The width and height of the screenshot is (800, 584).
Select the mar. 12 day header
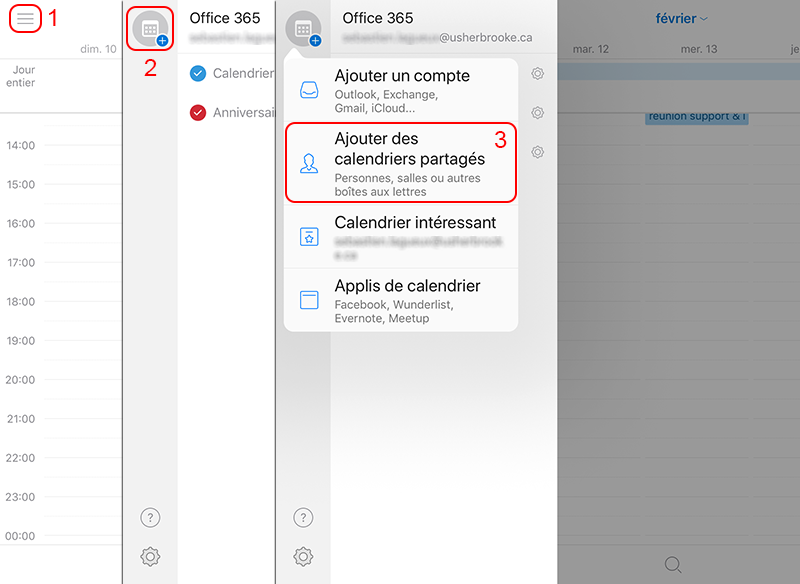click(589, 49)
